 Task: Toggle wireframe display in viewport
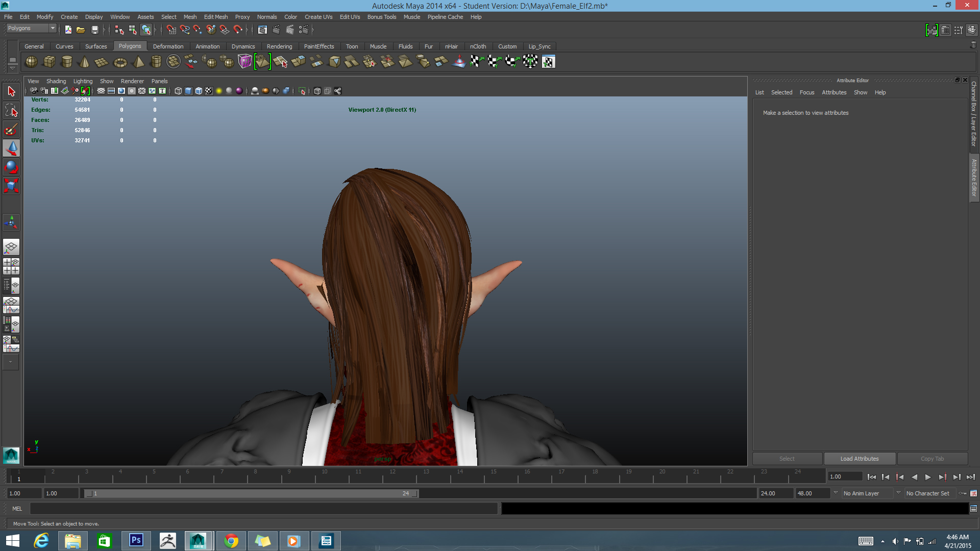coord(178,91)
